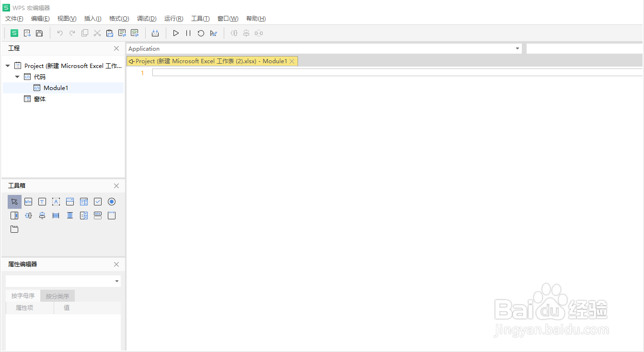Collapse the Project tree node arrow
Screen dimensions: 644x352
pos(8,66)
